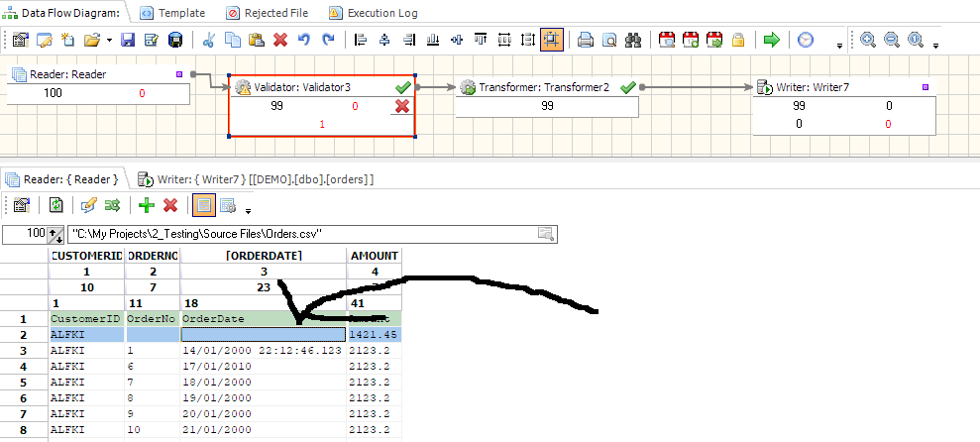Open the Template tab
The image size is (980, 442).
click(x=173, y=13)
